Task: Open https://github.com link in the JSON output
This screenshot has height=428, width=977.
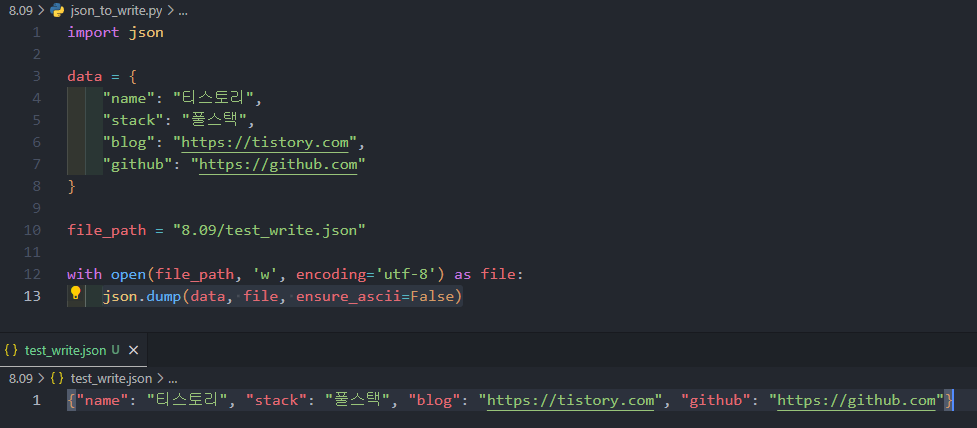Action: pyautogui.click(x=856, y=400)
